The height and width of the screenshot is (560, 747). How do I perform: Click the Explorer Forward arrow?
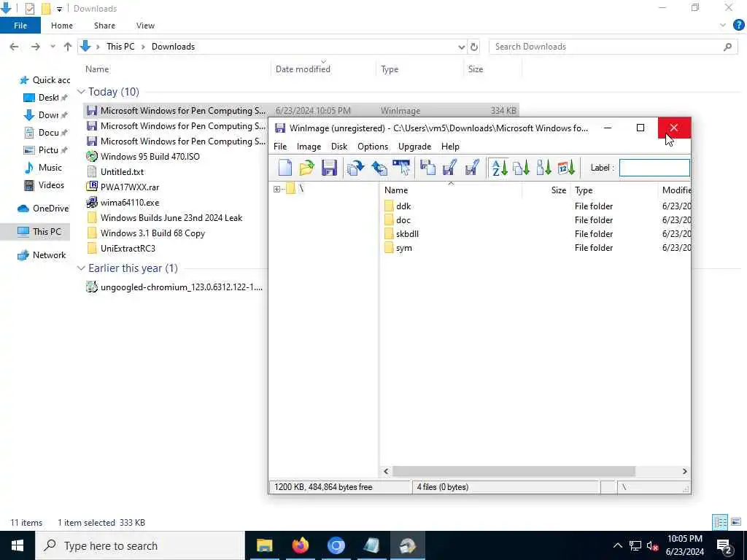point(35,47)
